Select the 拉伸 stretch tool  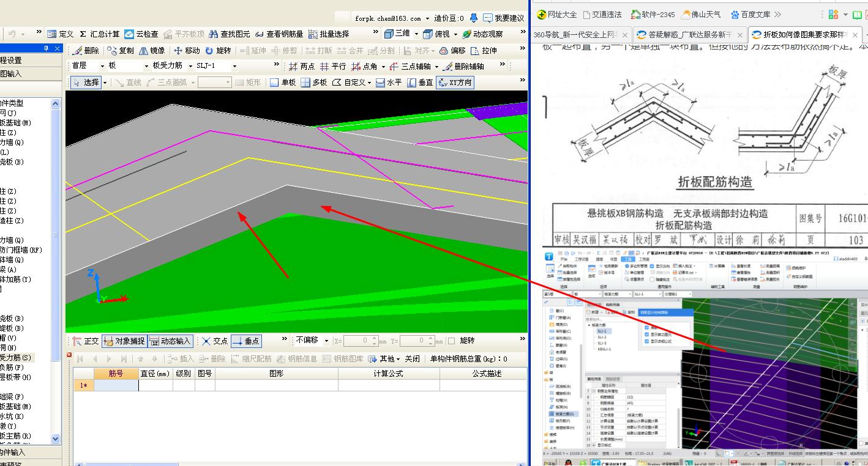pos(484,51)
